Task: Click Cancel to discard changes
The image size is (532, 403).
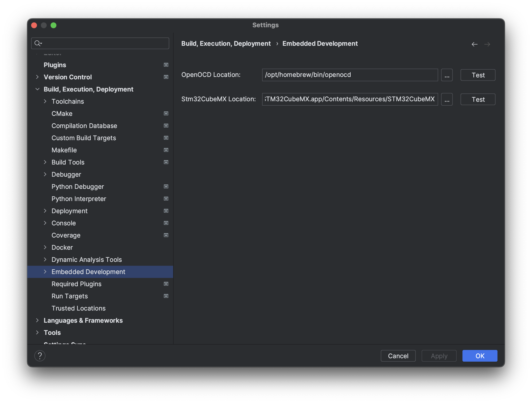Action: (x=398, y=356)
